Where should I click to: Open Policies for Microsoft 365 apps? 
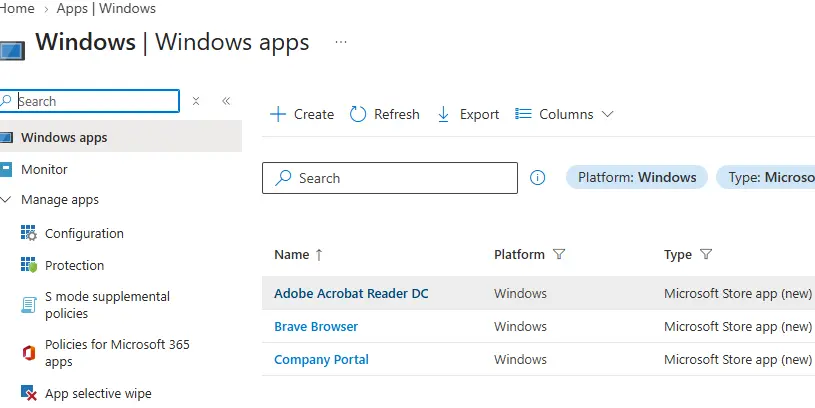tap(117, 353)
